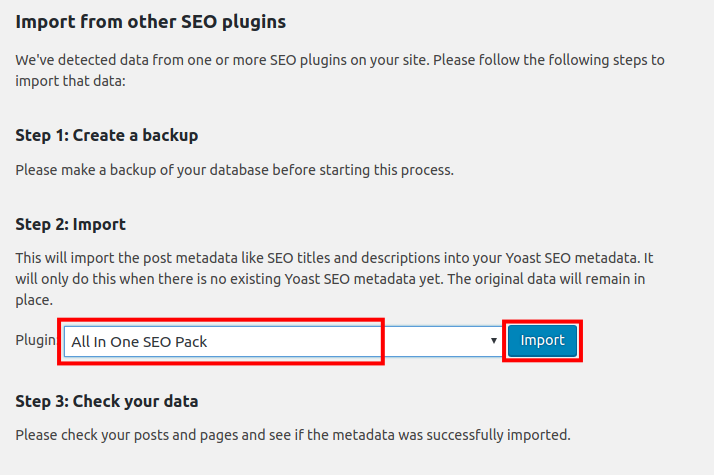Click the 'Please check your posts and pages' sentence
The height and width of the screenshot is (475, 714).
point(292,435)
